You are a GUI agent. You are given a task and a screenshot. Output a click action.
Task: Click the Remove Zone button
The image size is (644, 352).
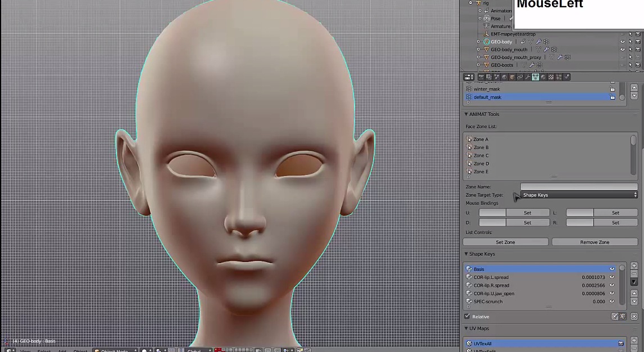(594, 242)
